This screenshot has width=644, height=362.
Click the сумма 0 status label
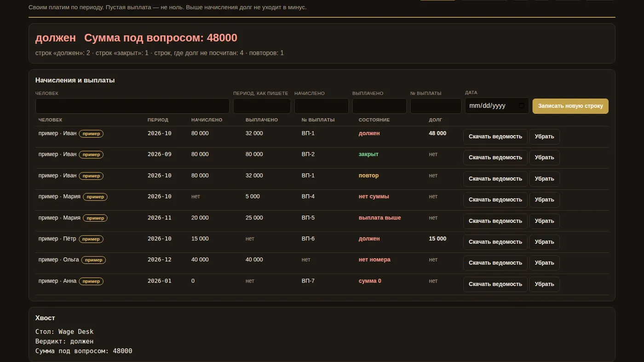click(370, 281)
